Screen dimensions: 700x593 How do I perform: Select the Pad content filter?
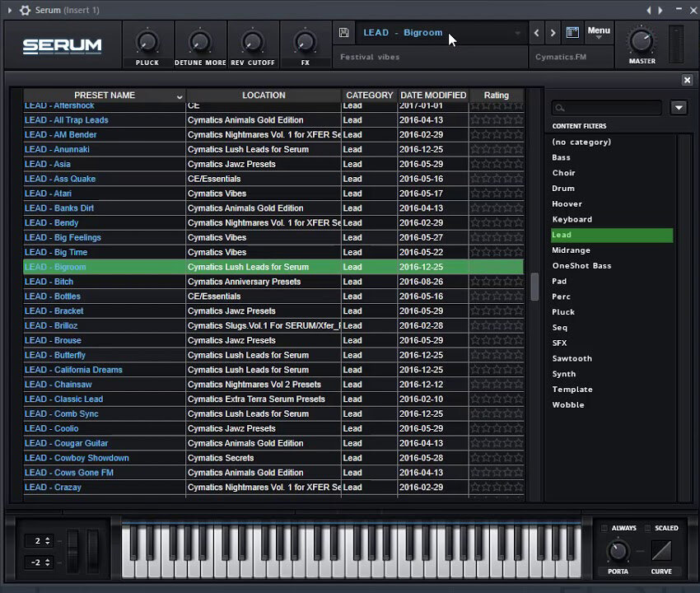click(559, 282)
